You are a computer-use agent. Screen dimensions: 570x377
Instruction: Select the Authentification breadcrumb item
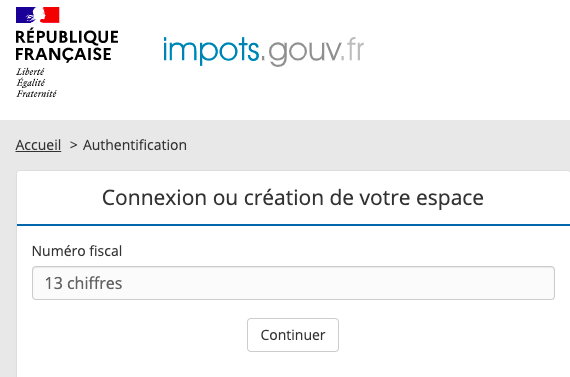point(135,145)
